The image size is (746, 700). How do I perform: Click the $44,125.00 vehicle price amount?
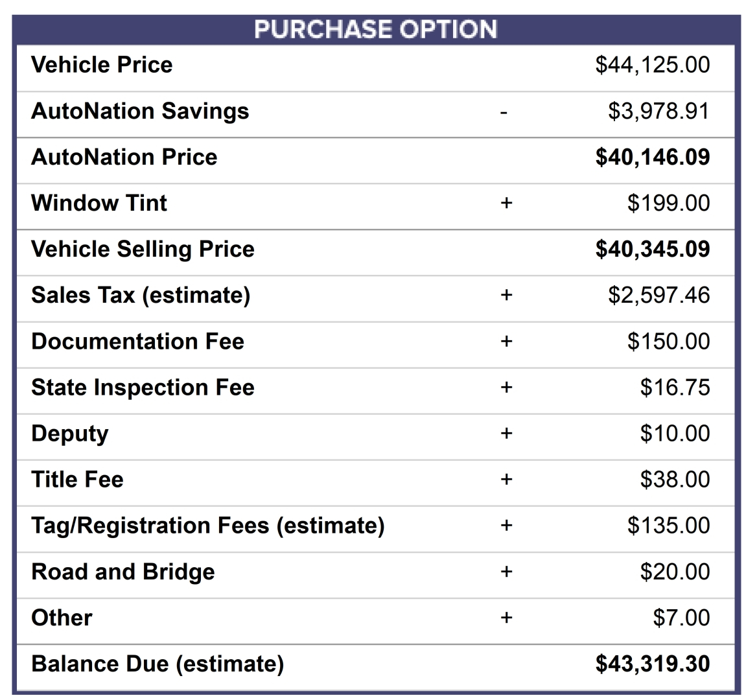coord(652,65)
